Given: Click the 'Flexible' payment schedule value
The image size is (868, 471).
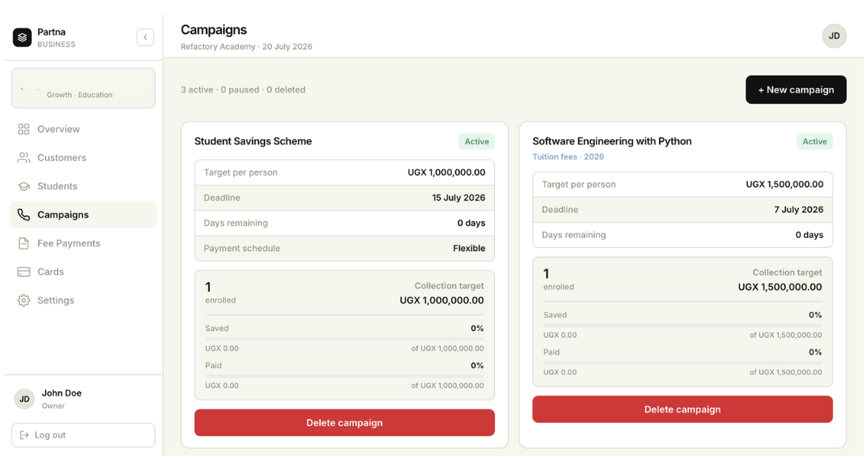Looking at the screenshot, I should click(x=469, y=249).
